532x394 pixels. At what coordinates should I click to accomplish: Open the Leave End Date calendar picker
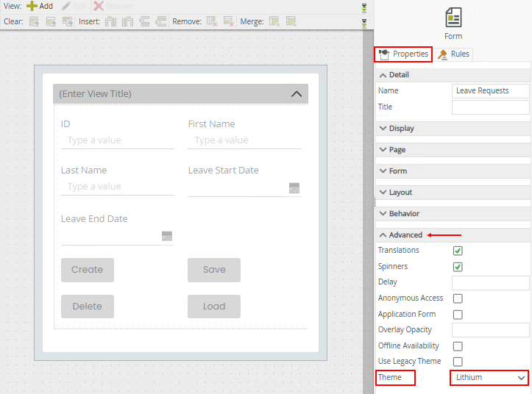tap(167, 236)
